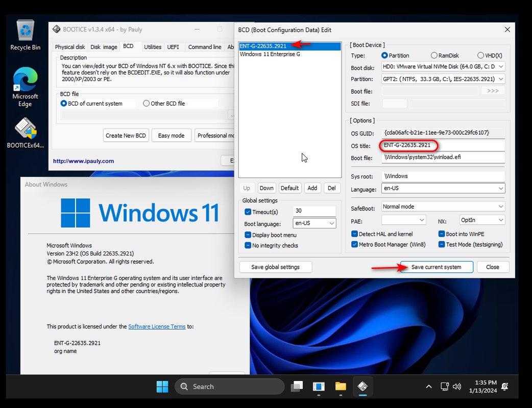Open http://www.ipauly.com link
532x408 pixels.
point(83,161)
